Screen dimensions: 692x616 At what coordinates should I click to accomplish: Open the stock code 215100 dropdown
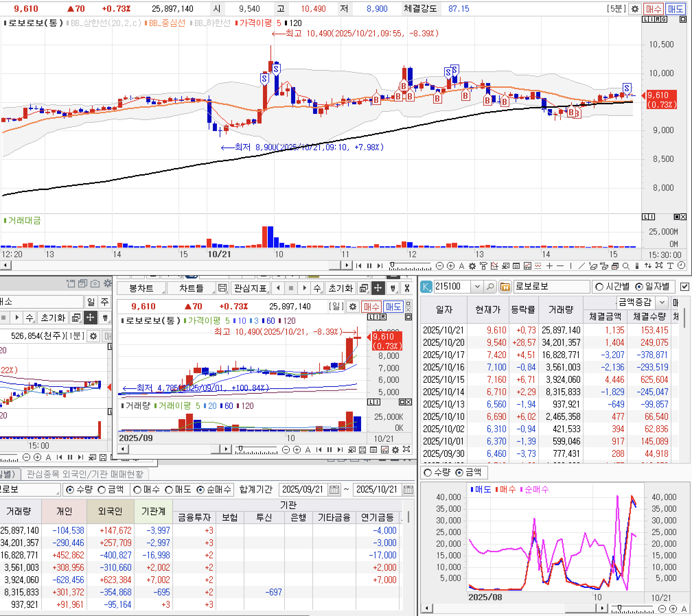click(x=477, y=286)
